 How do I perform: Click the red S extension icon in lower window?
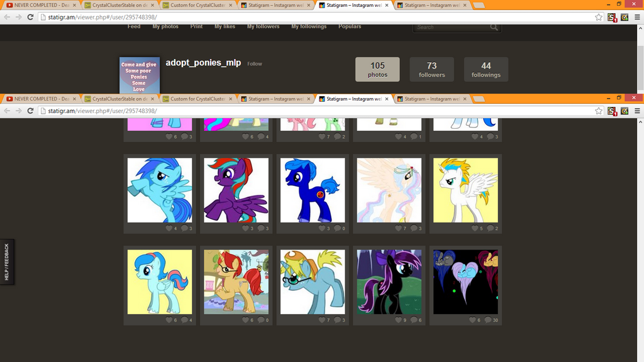coord(612,111)
